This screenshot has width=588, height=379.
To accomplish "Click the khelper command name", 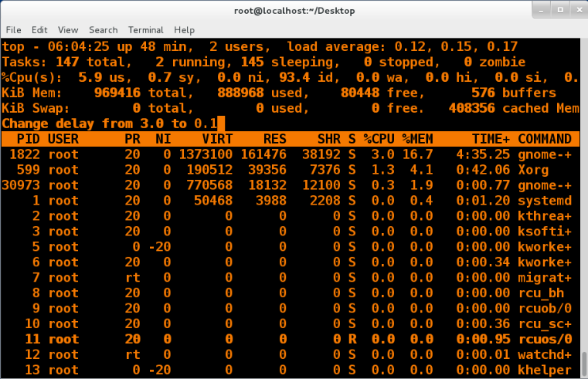I will (x=545, y=370).
